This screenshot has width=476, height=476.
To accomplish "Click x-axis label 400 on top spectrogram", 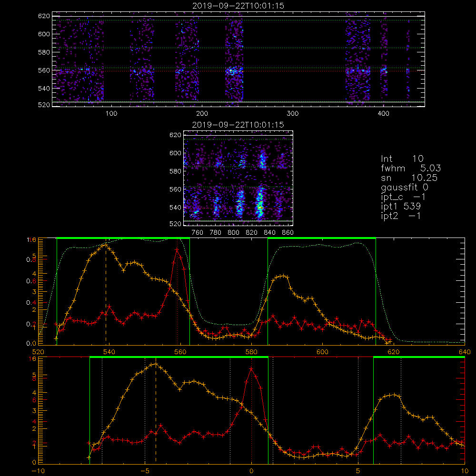I will point(383,114).
